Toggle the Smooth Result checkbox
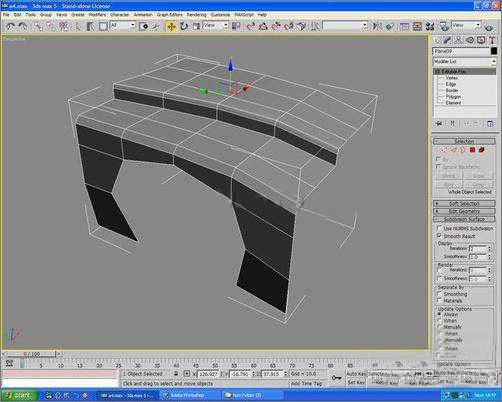The height and width of the screenshot is (402, 502). tap(439, 236)
